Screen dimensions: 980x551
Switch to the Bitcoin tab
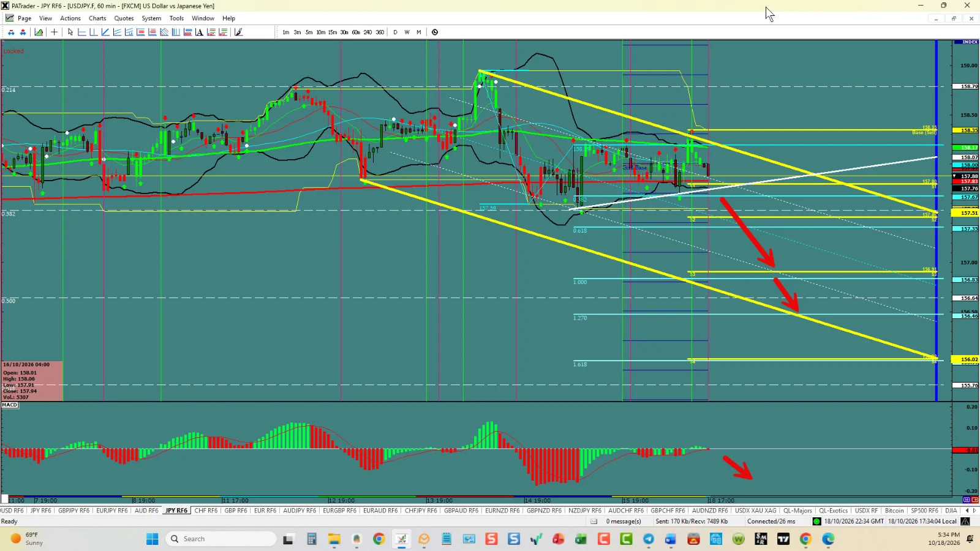pos(894,511)
